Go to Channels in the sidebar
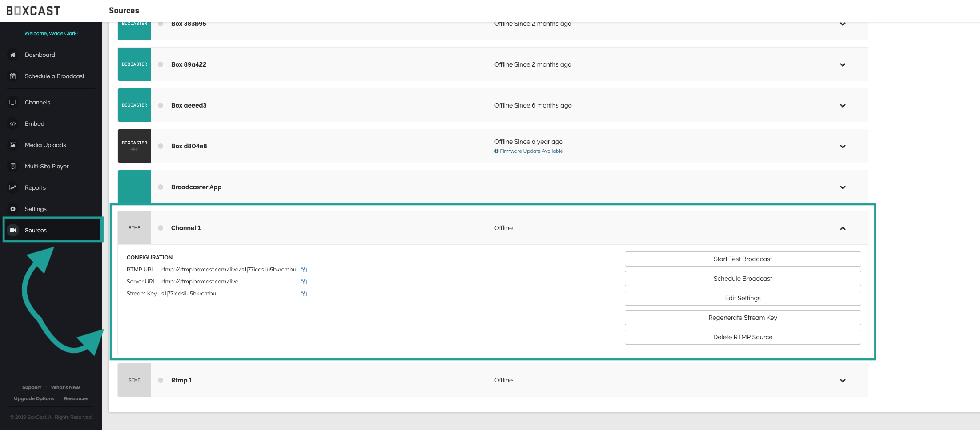Viewport: 980px width, 430px height. (37, 103)
